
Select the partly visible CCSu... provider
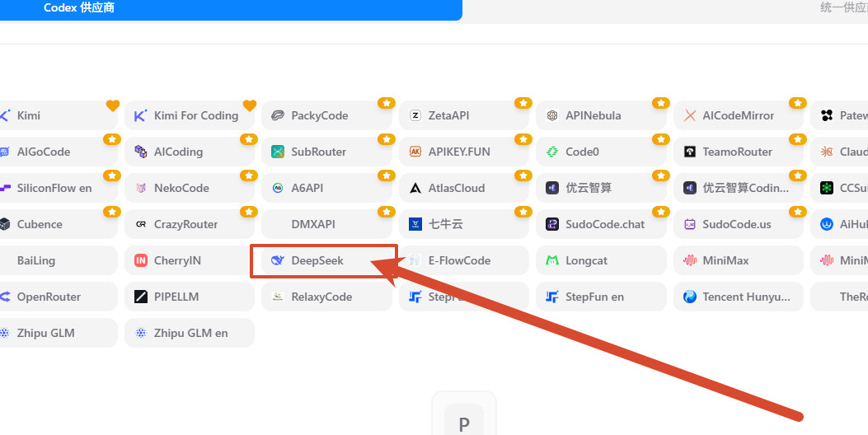(x=839, y=188)
